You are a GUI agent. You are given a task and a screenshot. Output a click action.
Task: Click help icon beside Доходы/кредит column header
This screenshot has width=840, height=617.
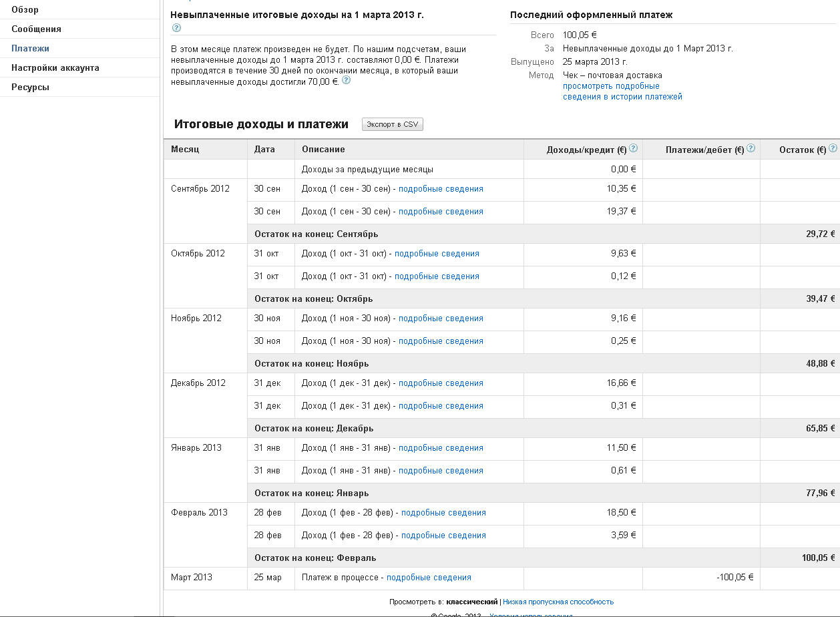633,148
